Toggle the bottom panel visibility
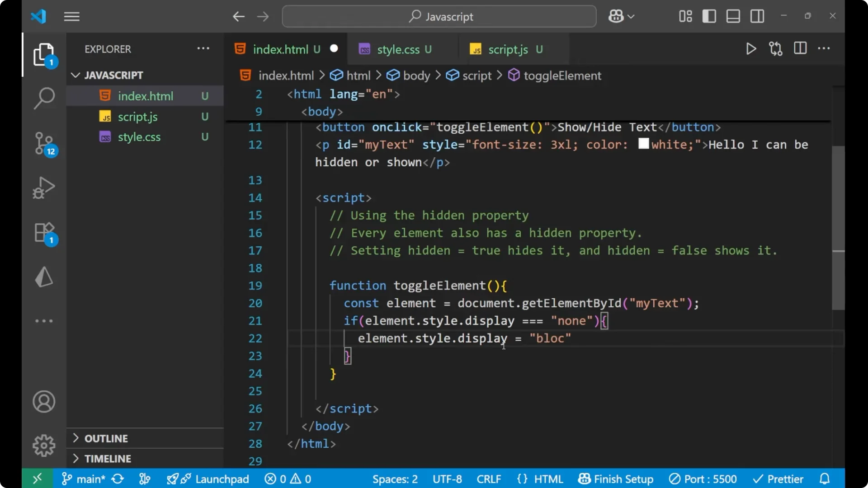Image resolution: width=868 pixels, height=488 pixels. click(x=733, y=16)
